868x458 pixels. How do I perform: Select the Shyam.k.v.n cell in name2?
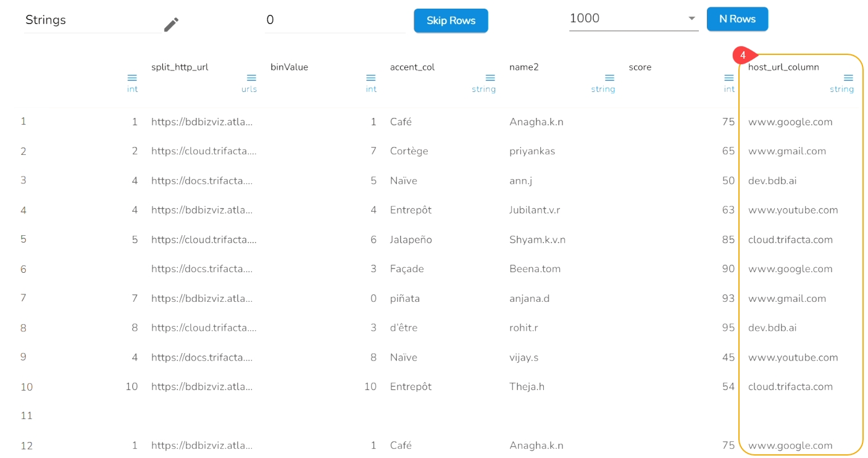point(537,239)
